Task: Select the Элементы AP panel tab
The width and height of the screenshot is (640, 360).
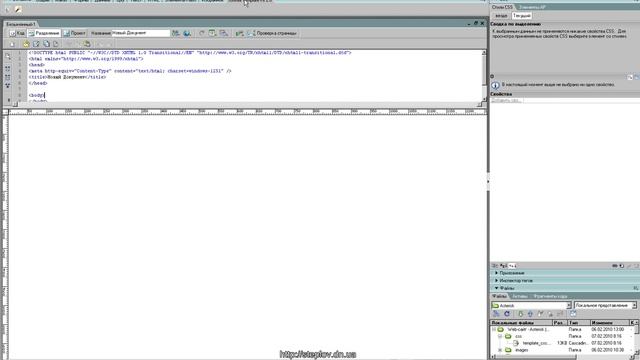Action: tap(532, 7)
